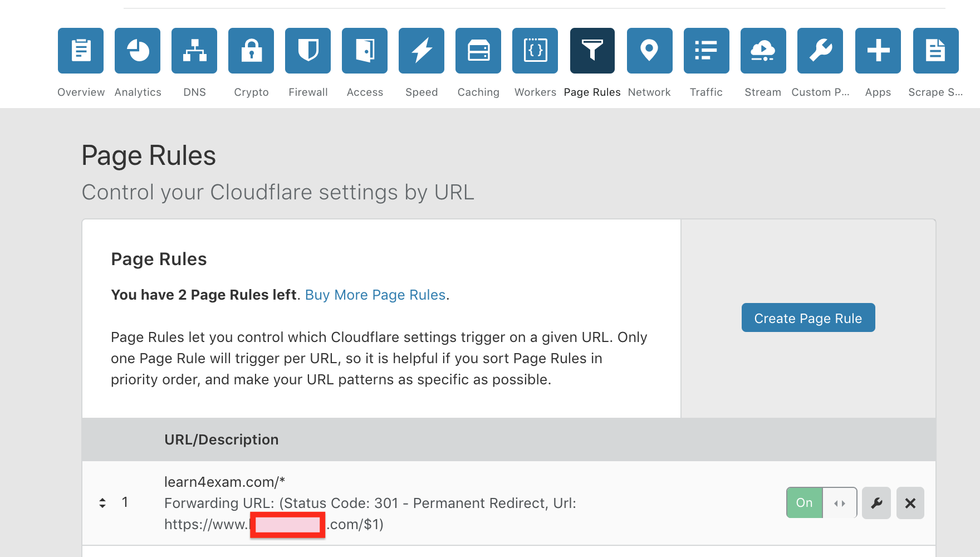
Task: Delete rule 1 with the X button
Action: tap(910, 503)
